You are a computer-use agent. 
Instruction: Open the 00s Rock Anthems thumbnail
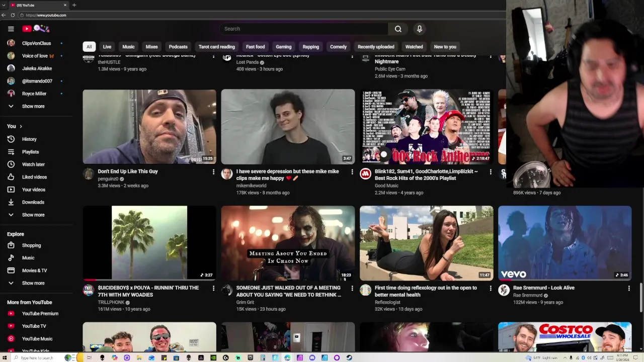click(427, 127)
